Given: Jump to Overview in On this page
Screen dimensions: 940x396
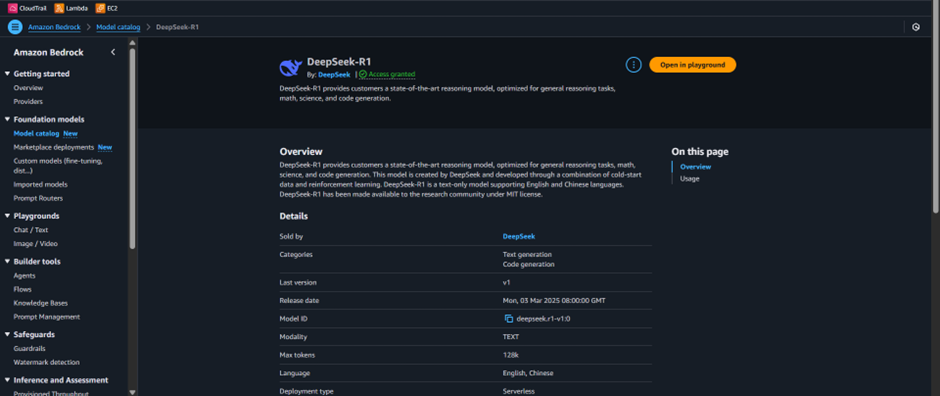Looking at the screenshot, I should click(695, 167).
